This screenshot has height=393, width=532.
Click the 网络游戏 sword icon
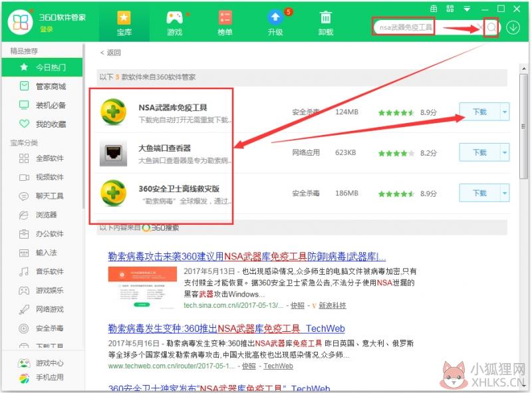pos(24,309)
